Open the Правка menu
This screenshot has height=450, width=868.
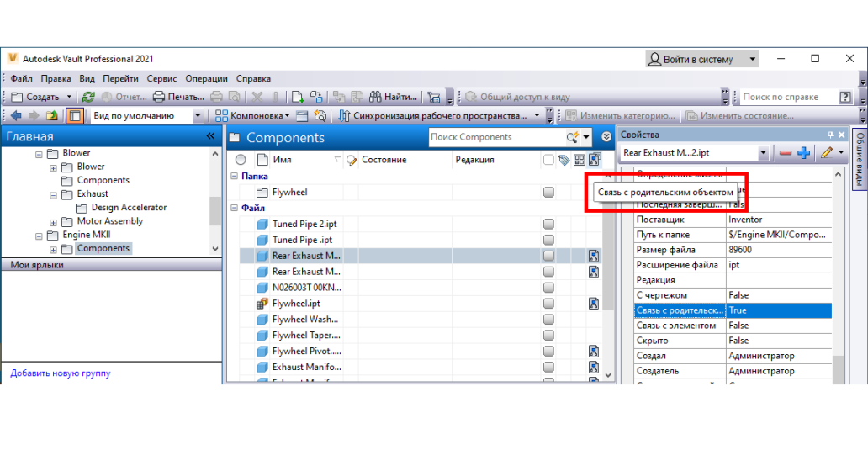(56, 78)
